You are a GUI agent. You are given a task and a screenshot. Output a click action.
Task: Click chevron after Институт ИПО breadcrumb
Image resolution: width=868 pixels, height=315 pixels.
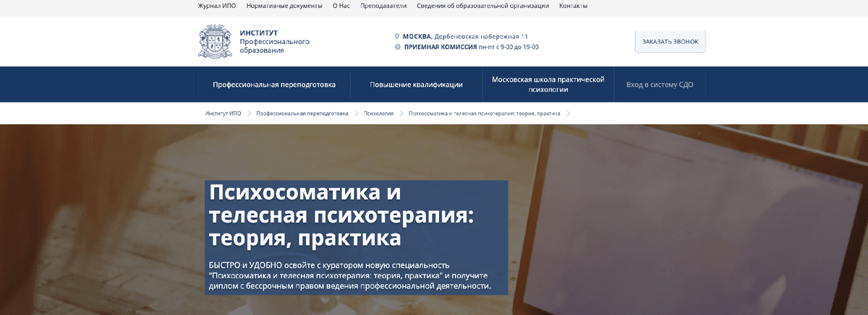248,113
